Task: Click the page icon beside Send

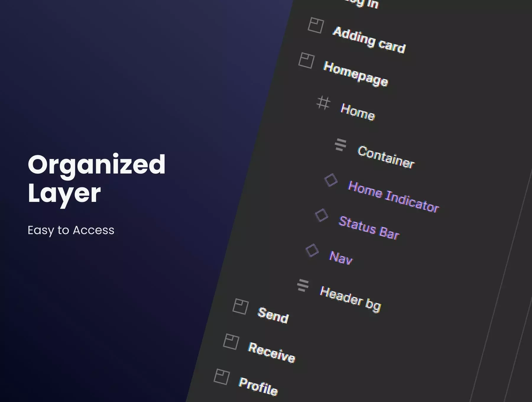Action: 240,307
